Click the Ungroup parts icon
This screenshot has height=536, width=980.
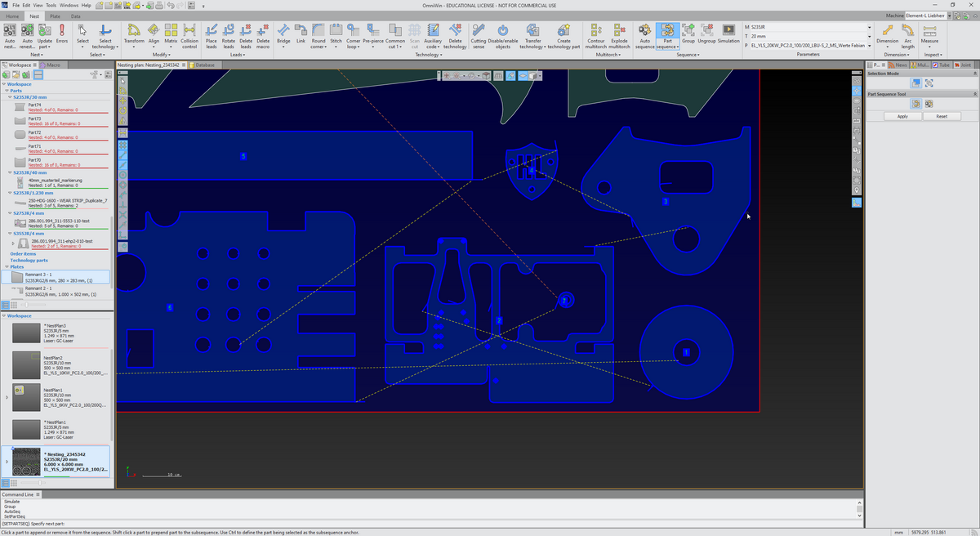[x=706, y=29]
